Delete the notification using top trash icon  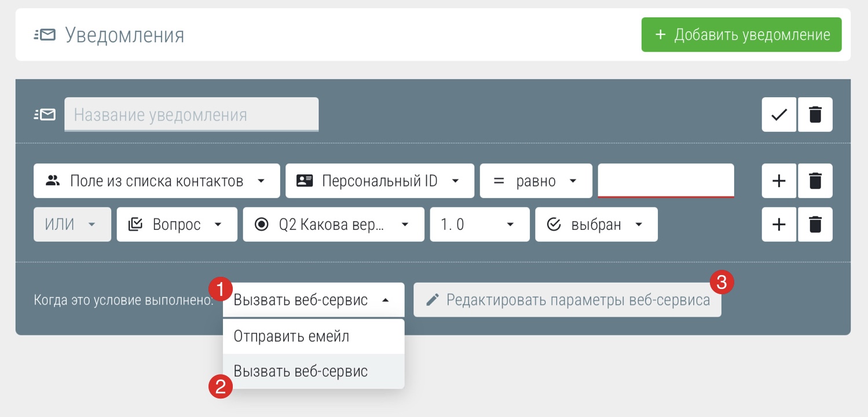(x=815, y=115)
